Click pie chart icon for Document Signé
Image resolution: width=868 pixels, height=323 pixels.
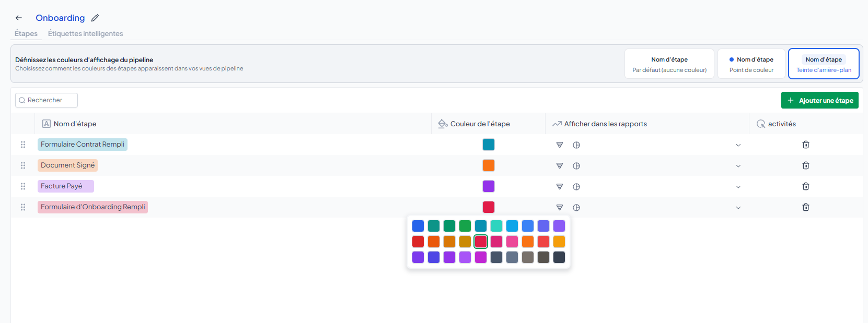pos(576,166)
